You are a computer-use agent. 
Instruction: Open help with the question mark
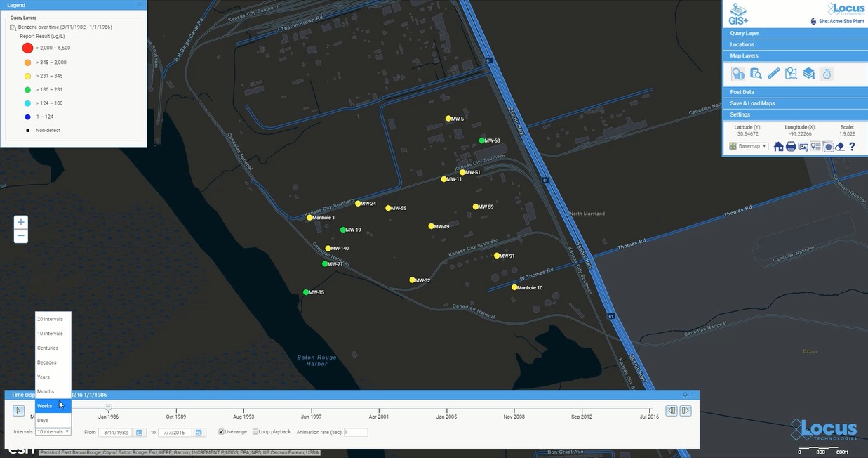(x=852, y=147)
